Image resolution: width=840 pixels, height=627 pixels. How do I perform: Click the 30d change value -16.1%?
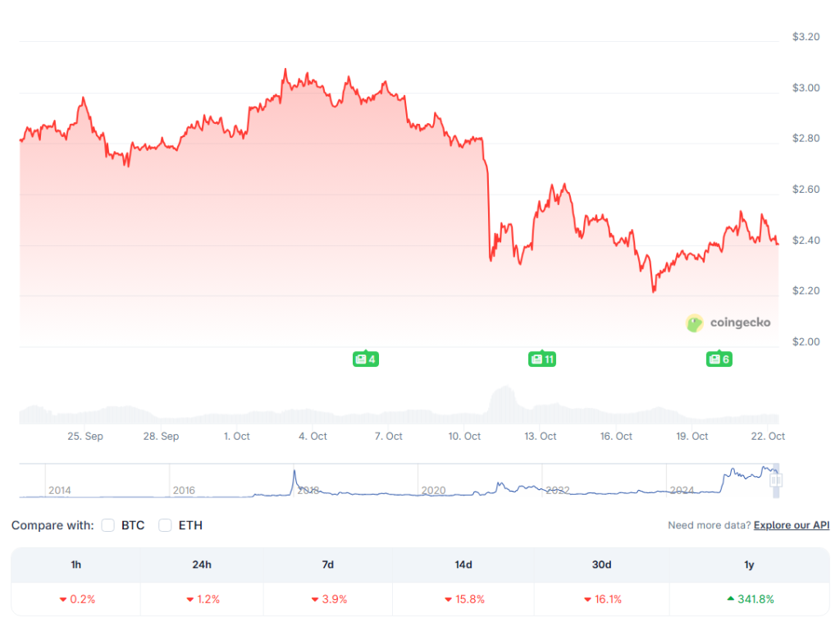pyautogui.click(x=601, y=599)
